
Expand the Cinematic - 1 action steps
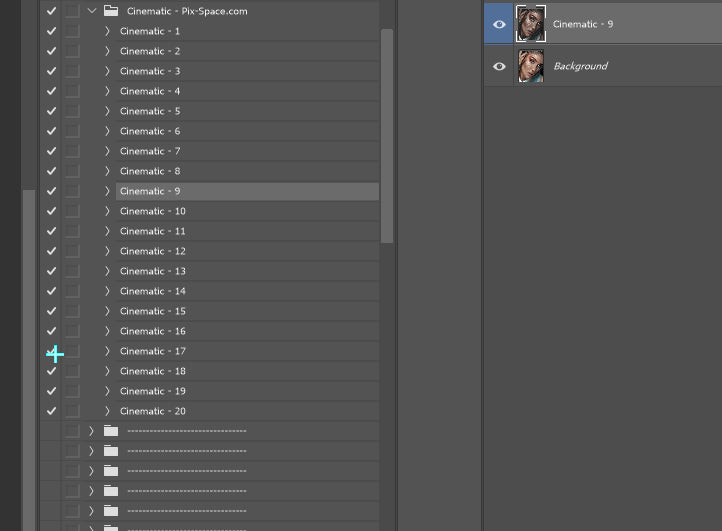(x=107, y=31)
